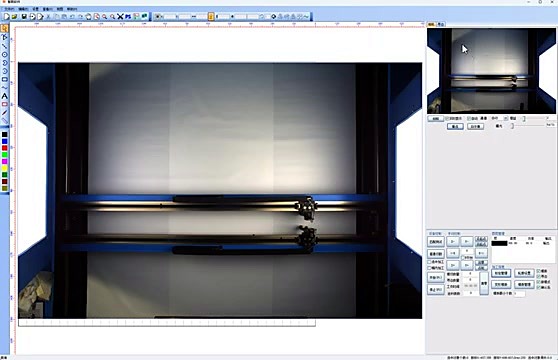Select the text tool marked A
The height and width of the screenshot is (360, 558).
(4, 96)
